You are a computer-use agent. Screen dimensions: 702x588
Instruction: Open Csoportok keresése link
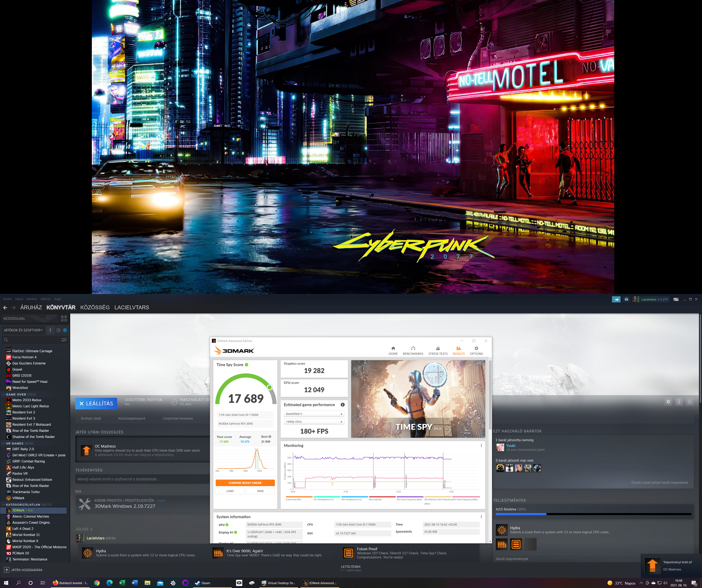click(178, 418)
